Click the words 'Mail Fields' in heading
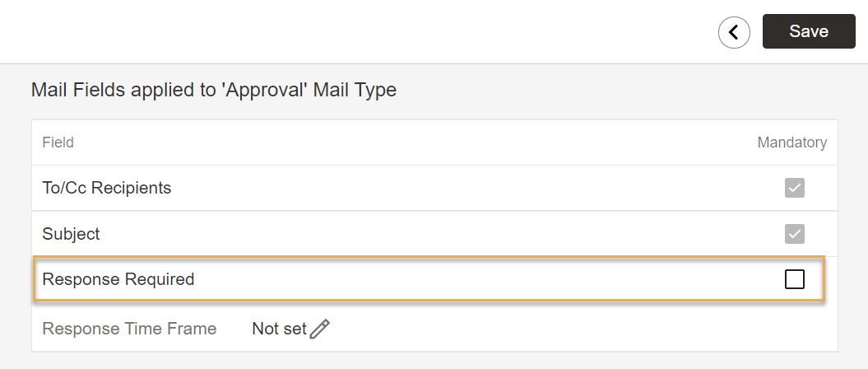Screen dimensions: 868x369 (78, 90)
